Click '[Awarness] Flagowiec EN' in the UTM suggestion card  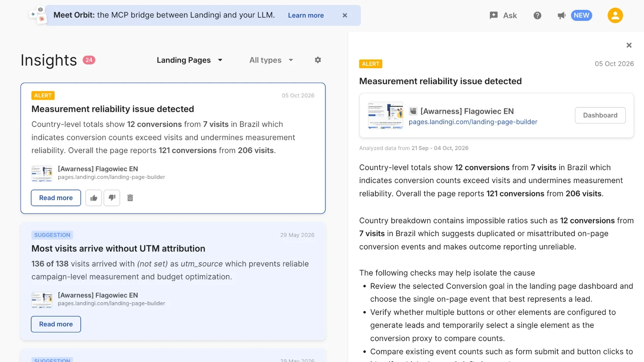click(x=98, y=295)
